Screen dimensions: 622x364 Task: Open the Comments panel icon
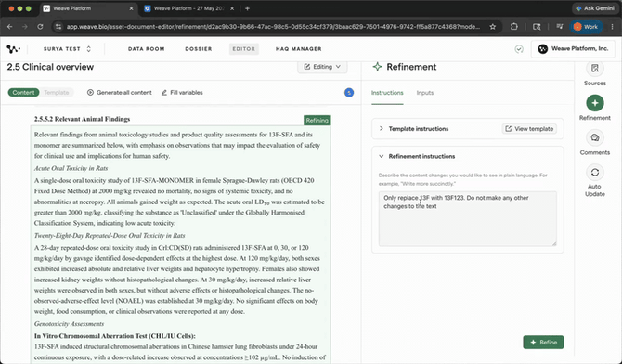coord(595,137)
